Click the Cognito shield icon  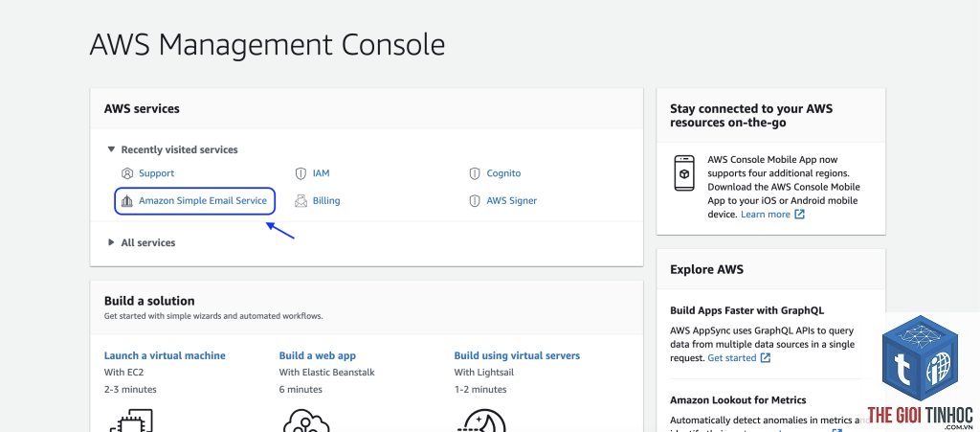coord(475,173)
